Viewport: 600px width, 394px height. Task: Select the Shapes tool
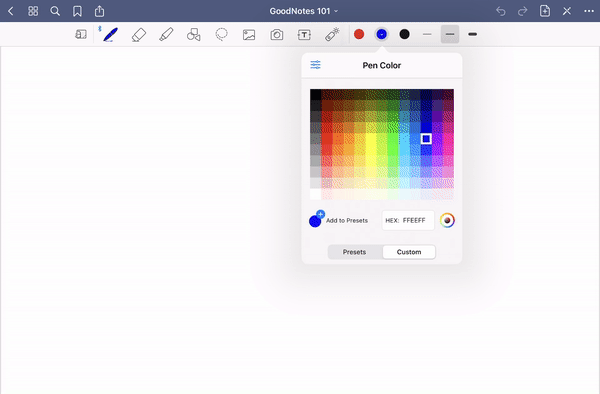[194, 34]
